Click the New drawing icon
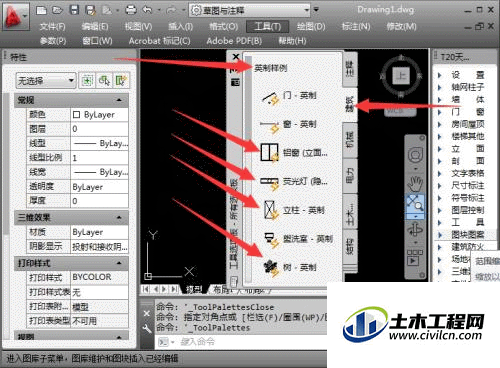Screen dimensions: 500x368 (41, 10)
